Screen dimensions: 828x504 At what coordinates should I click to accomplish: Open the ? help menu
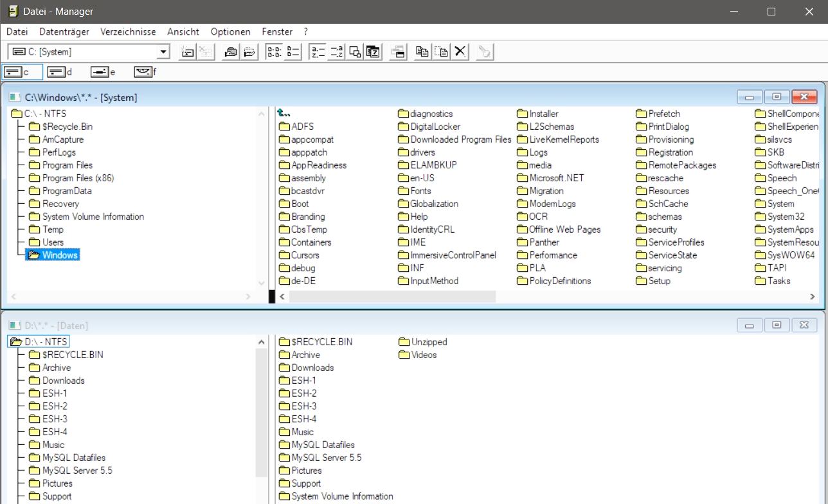coord(306,32)
